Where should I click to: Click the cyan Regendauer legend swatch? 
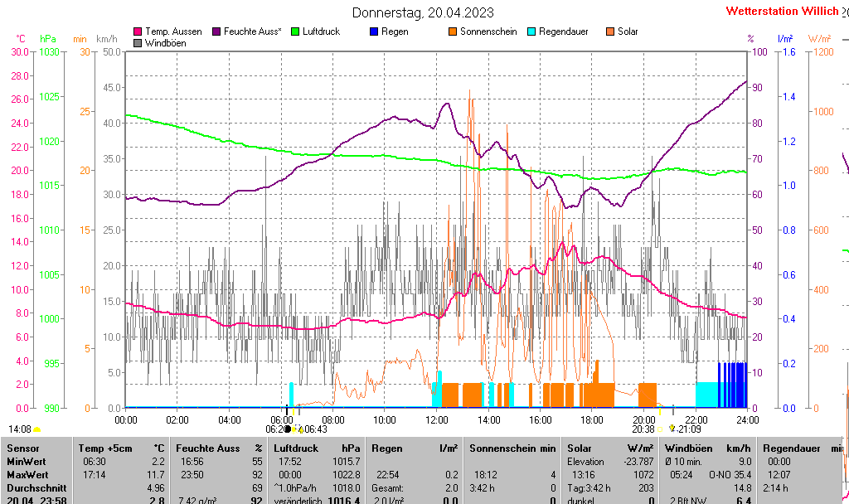(531, 32)
